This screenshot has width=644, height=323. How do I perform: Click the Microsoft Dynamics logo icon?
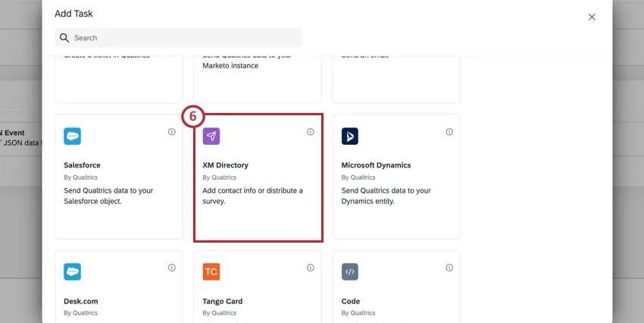click(x=350, y=136)
